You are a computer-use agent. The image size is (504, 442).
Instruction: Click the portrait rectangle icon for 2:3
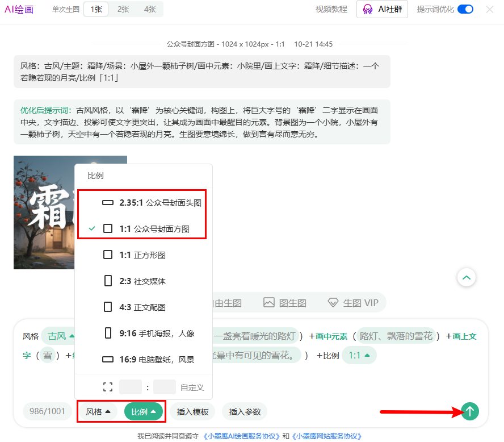tap(108, 281)
